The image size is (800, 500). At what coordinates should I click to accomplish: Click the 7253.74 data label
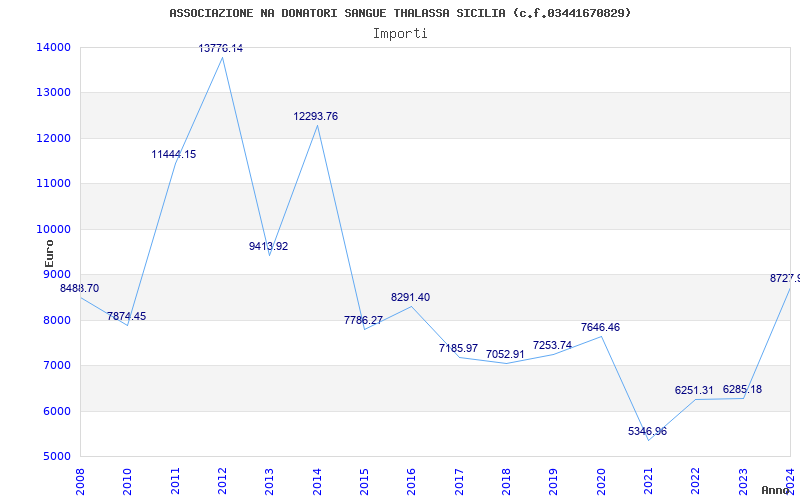(553, 345)
